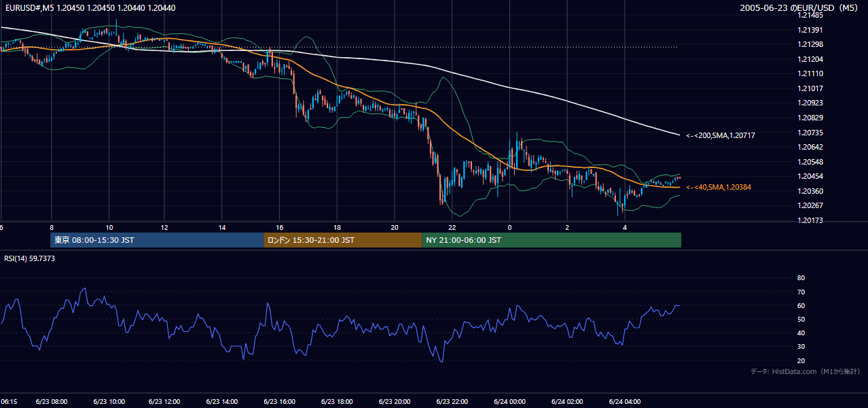Click the HistData.com data source note

pyautogui.click(x=805, y=371)
